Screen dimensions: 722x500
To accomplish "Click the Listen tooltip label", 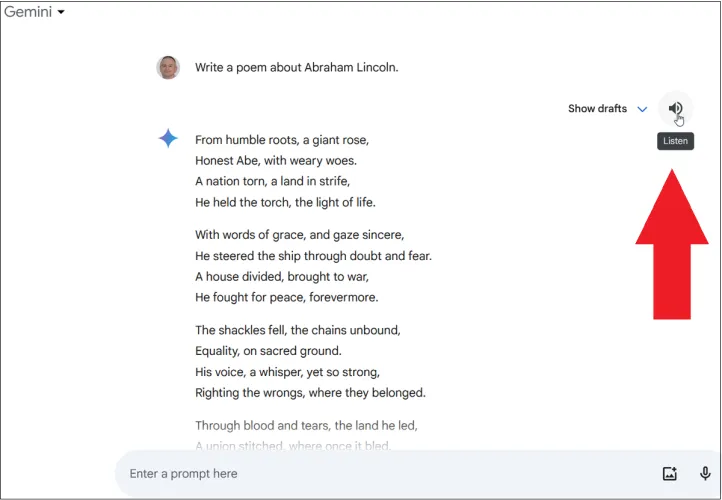I will click(x=675, y=141).
